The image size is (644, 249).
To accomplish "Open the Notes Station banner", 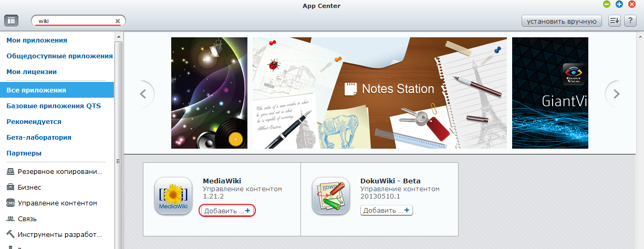I will click(380, 93).
